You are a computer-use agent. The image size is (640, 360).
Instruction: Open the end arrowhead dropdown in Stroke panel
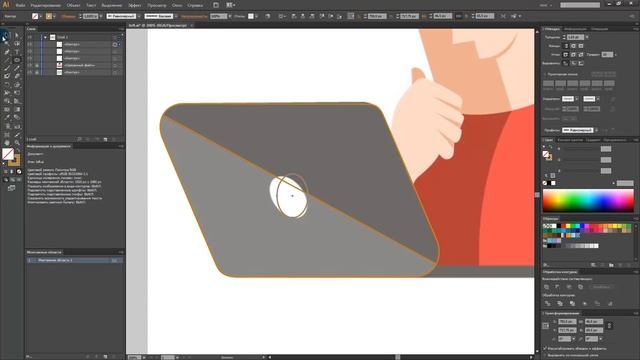[598, 99]
